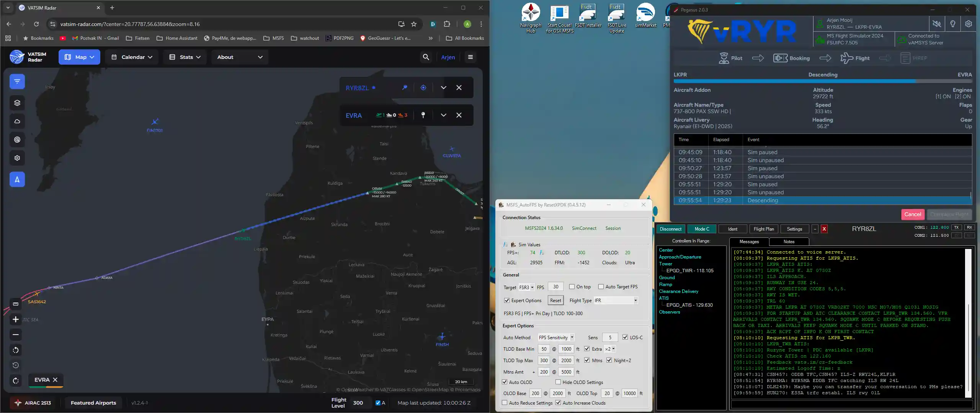Toggle the A checkbox beside Flight Level
This screenshot has height=413, width=980.
click(378, 403)
